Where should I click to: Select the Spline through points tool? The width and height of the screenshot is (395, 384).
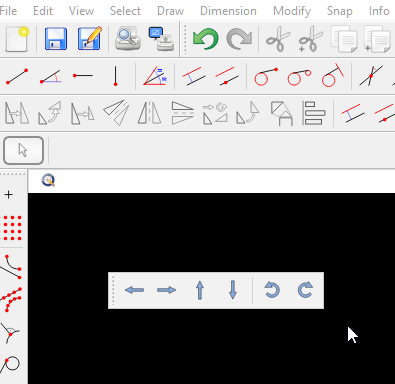pos(11,299)
